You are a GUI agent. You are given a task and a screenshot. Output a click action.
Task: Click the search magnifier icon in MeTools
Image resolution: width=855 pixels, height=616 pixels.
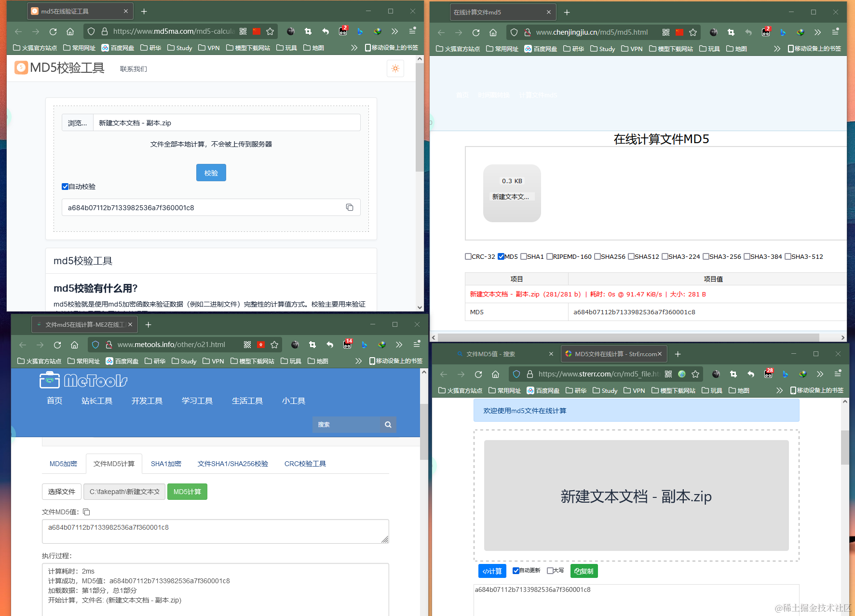pos(388,425)
